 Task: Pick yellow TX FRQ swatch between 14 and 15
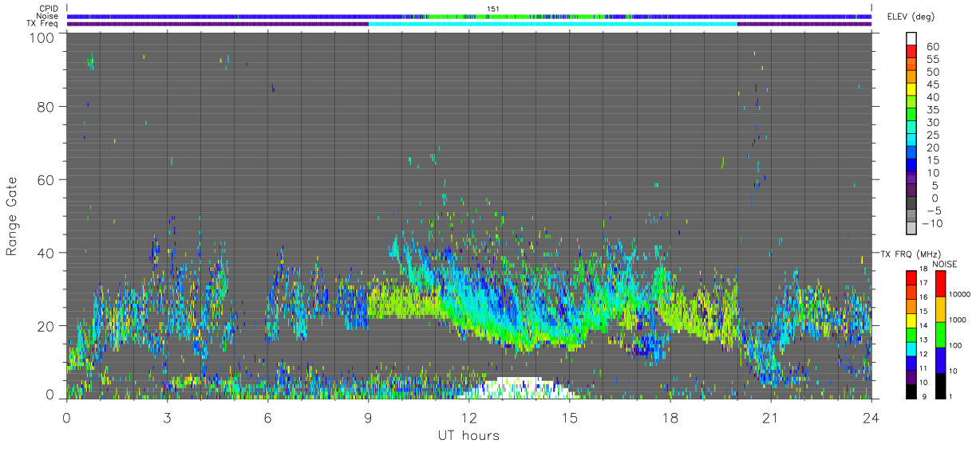(x=911, y=320)
